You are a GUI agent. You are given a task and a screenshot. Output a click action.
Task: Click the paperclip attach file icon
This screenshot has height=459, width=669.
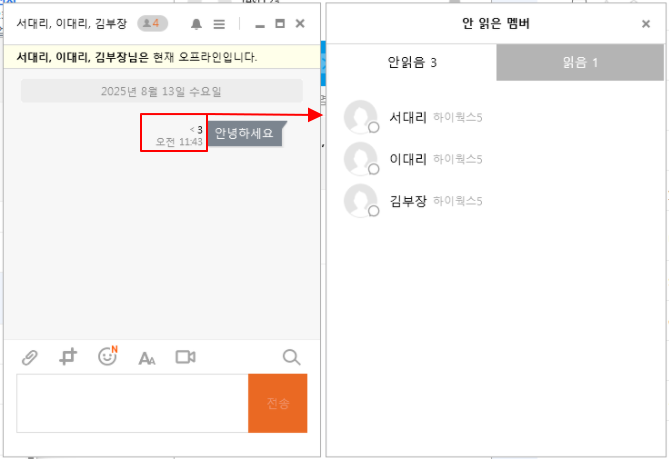click(x=30, y=357)
